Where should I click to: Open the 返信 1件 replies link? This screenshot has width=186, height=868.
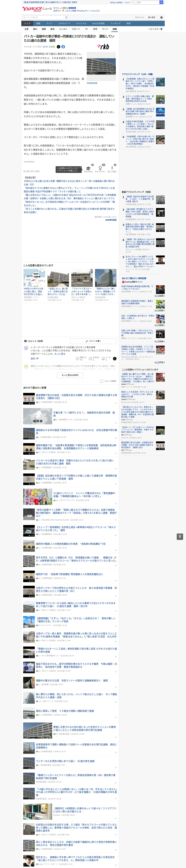(x=35, y=358)
